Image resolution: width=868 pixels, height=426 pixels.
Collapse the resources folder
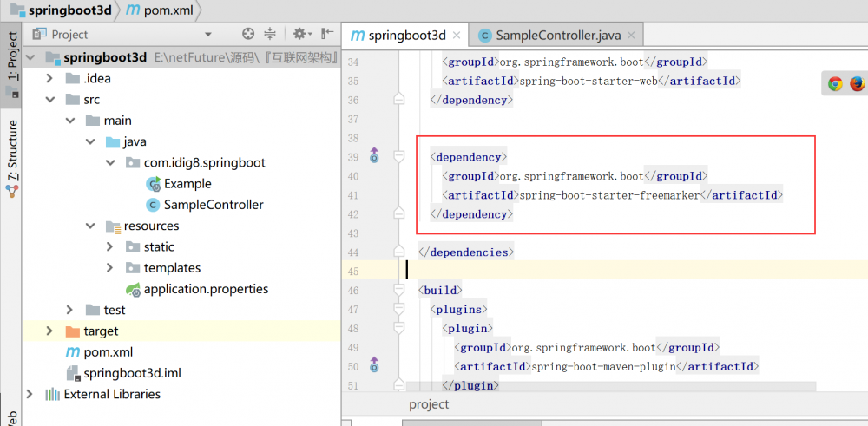(90, 226)
